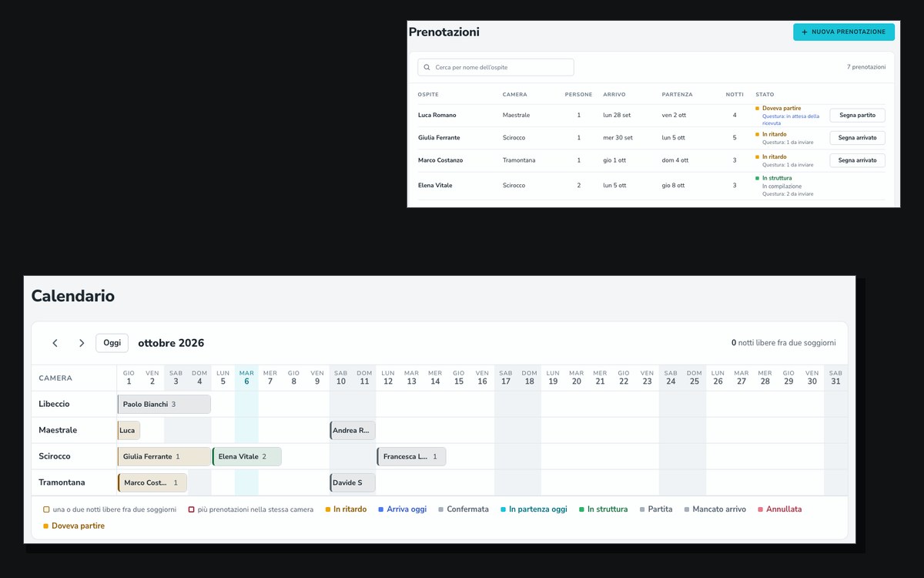Open Paolo Bianchi booking in Libeccio row

164,404
